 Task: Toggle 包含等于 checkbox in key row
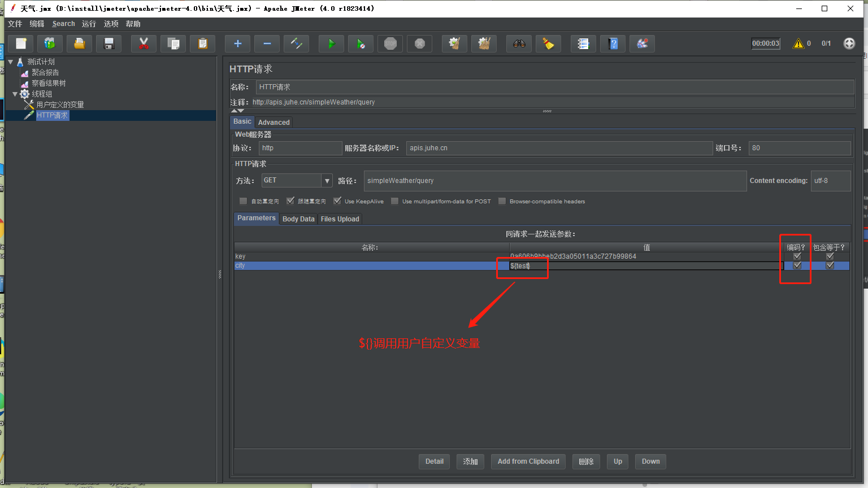pos(830,256)
